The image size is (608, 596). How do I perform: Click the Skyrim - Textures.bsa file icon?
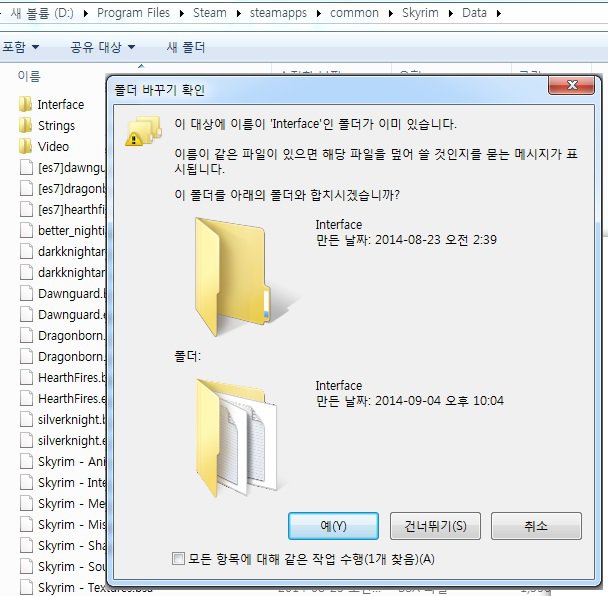pos(26,587)
